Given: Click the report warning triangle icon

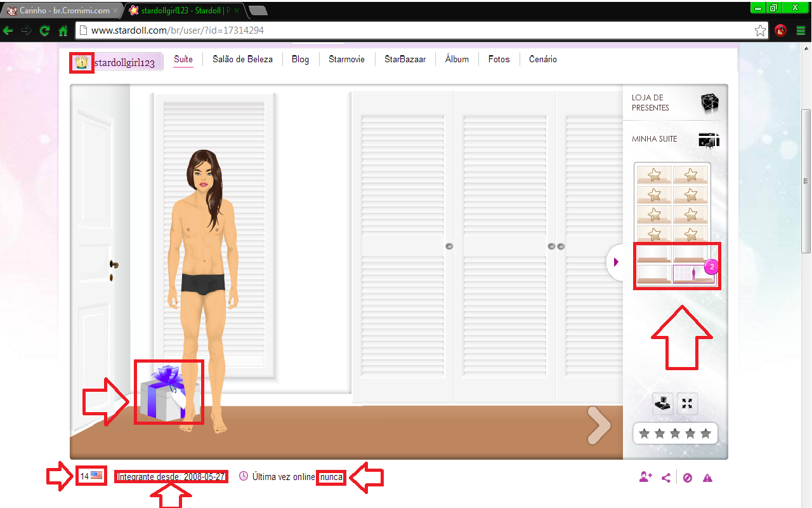Looking at the screenshot, I should tap(707, 478).
